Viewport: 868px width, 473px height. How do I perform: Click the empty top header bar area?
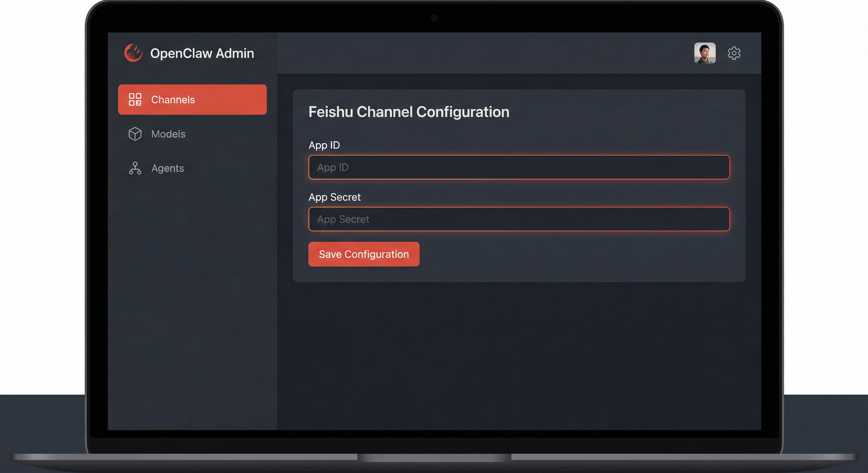(x=472, y=53)
